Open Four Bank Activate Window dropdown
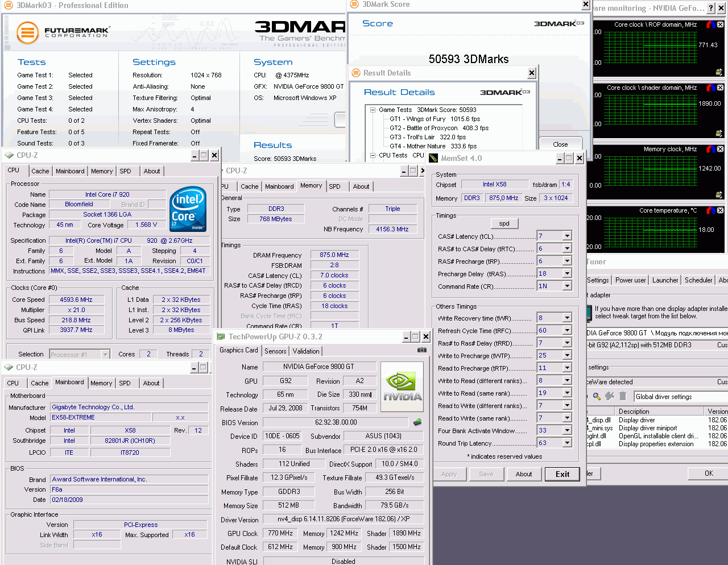The image size is (728, 565). (567, 430)
